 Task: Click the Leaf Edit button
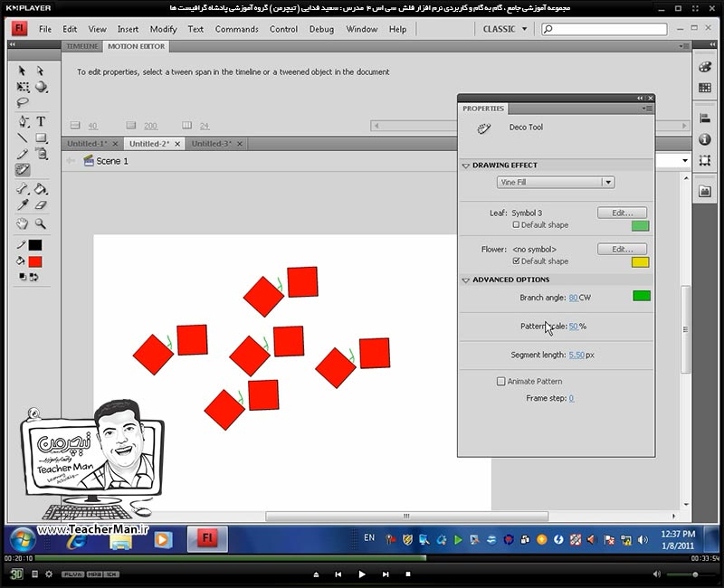(x=622, y=213)
